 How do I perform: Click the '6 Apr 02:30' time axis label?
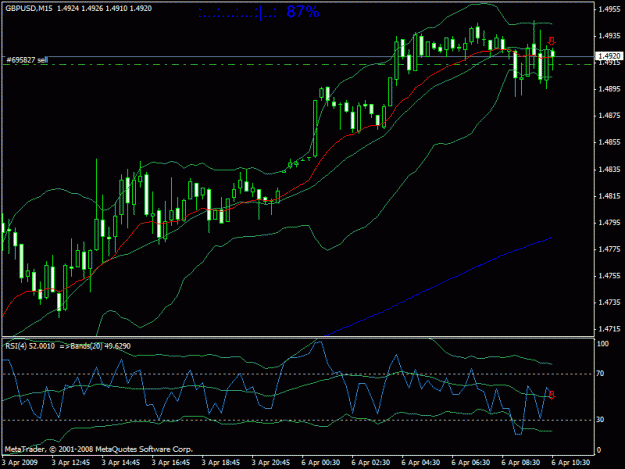click(371, 463)
